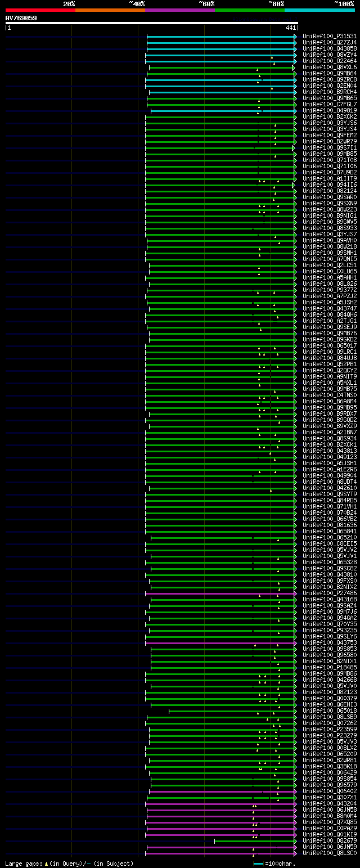Open hit UniRef100_B9GKD2

(x=330, y=339)
